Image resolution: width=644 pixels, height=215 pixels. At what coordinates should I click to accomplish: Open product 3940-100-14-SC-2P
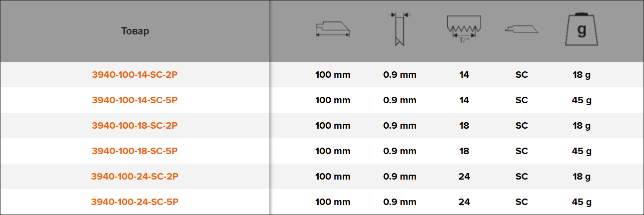135,75
